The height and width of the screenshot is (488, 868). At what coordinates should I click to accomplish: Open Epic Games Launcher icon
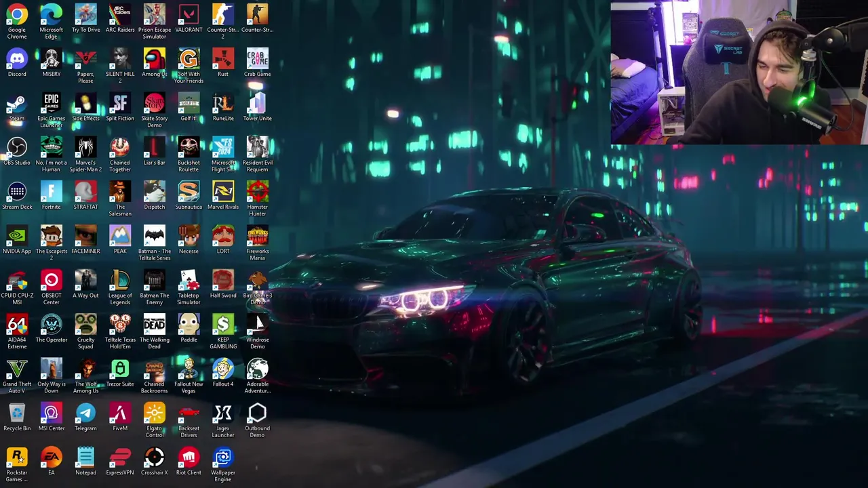click(x=52, y=104)
